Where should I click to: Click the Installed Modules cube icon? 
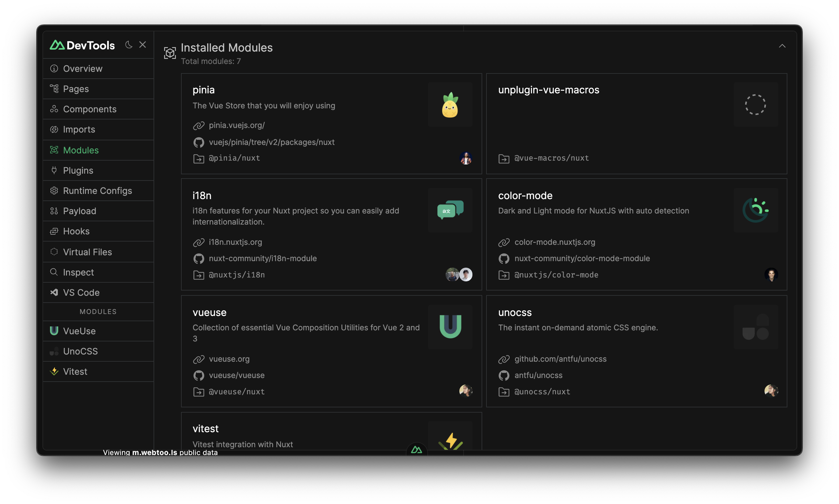coord(170,53)
